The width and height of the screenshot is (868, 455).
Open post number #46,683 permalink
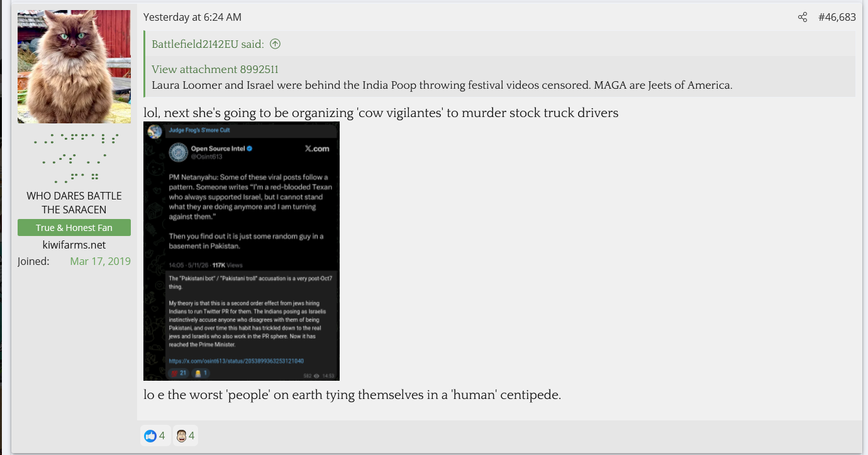point(837,18)
